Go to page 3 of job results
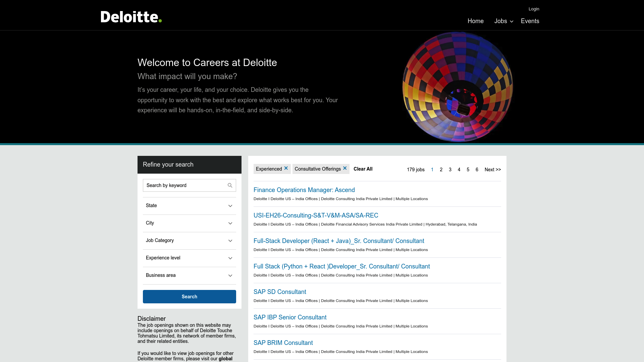This screenshot has width=644, height=362. [x=450, y=170]
